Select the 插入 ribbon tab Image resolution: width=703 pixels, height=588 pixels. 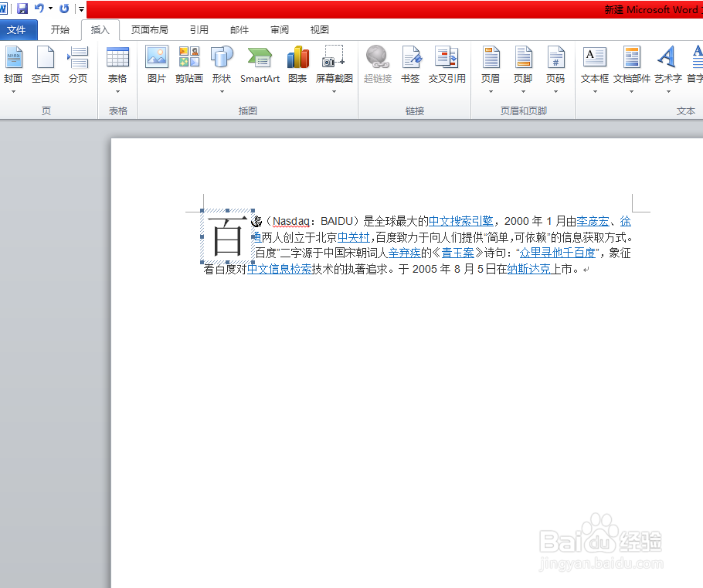coord(100,30)
